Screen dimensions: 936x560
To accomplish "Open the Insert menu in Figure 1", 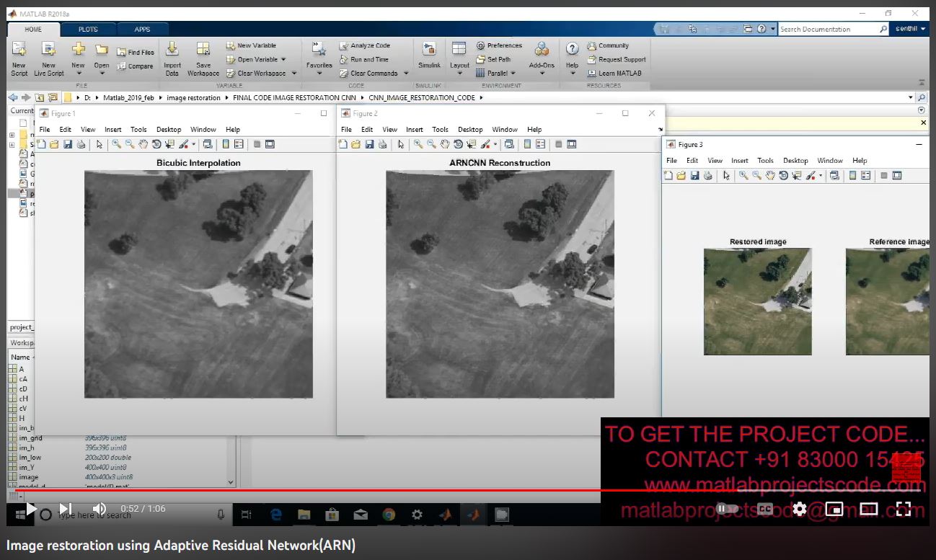I will (112, 130).
